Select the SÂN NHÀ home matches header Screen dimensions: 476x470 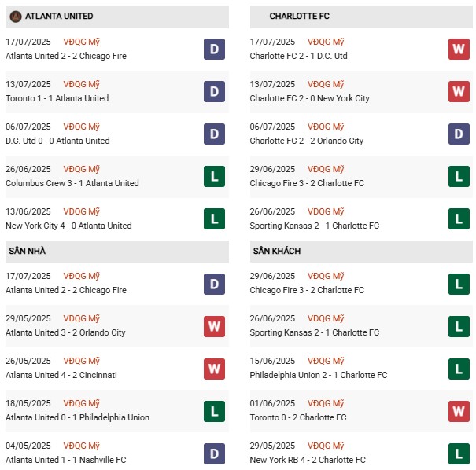[x=27, y=251]
